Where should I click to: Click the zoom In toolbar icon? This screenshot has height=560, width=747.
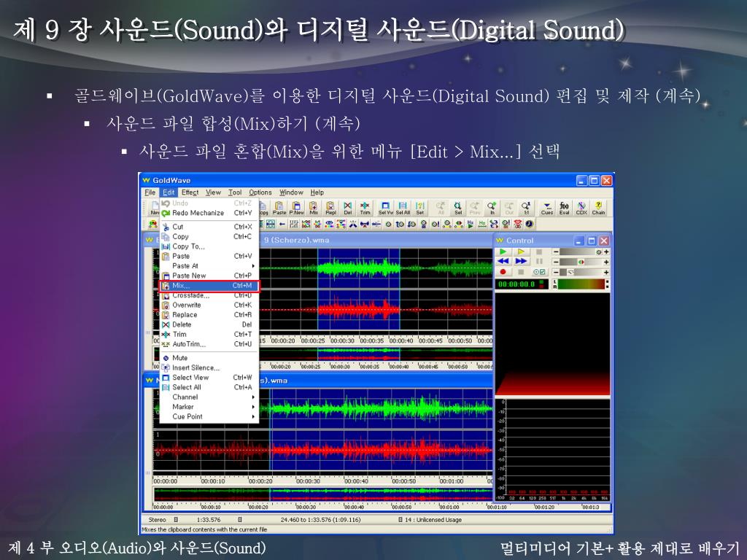coord(492,208)
